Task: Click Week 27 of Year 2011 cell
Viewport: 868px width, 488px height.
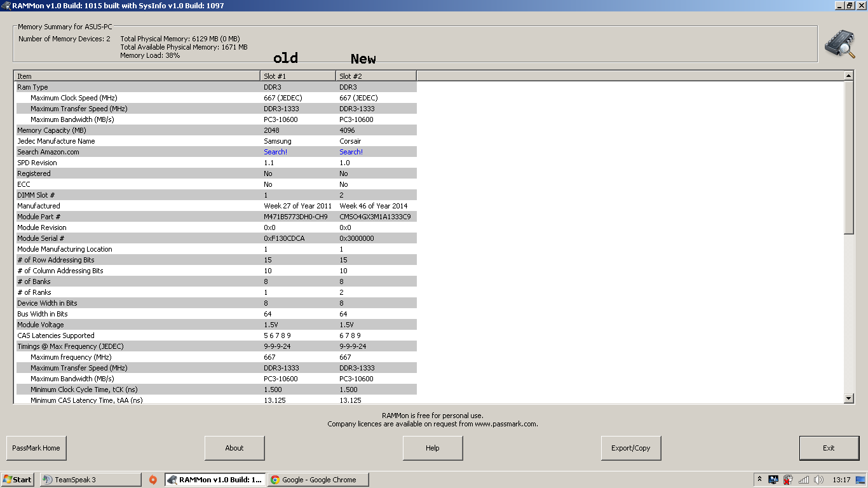Action: (x=298, y=206)
